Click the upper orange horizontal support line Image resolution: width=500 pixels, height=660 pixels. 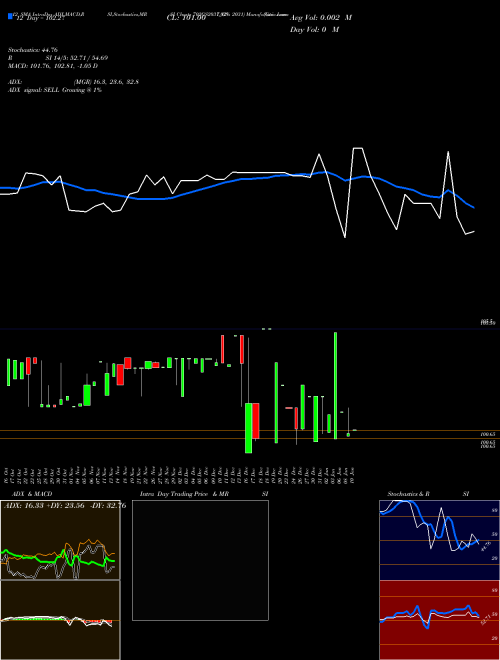pos(250,430)
